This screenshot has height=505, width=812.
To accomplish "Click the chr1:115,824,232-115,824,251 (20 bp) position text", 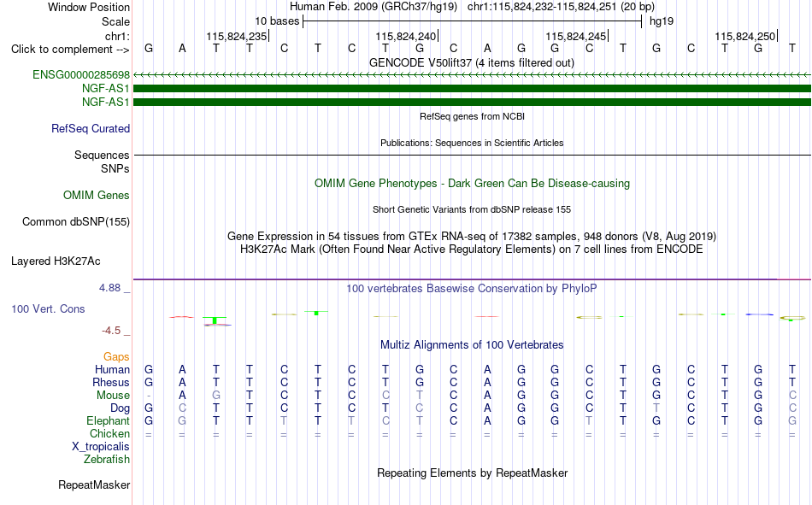I will [561, 7].
